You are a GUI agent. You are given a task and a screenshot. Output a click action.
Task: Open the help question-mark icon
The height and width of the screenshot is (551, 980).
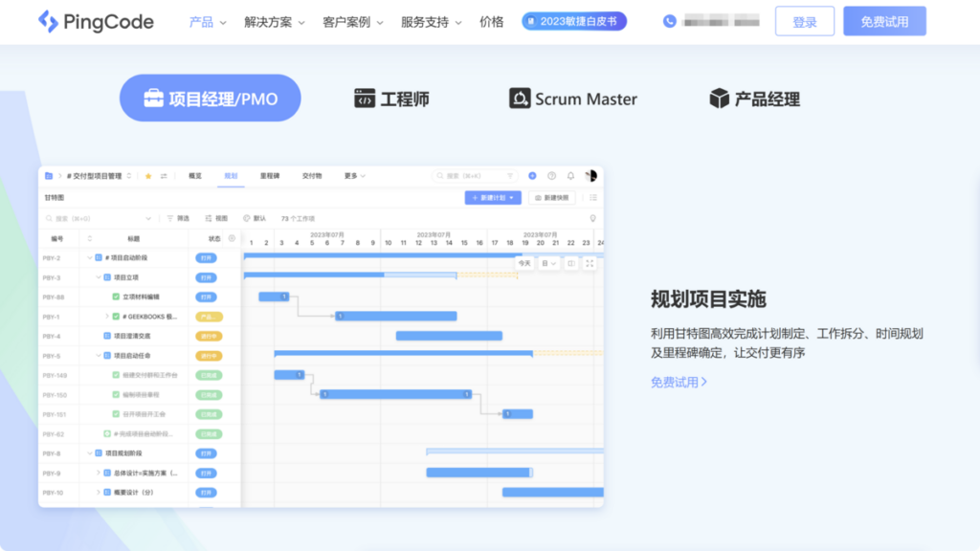(x=552, y=176)
